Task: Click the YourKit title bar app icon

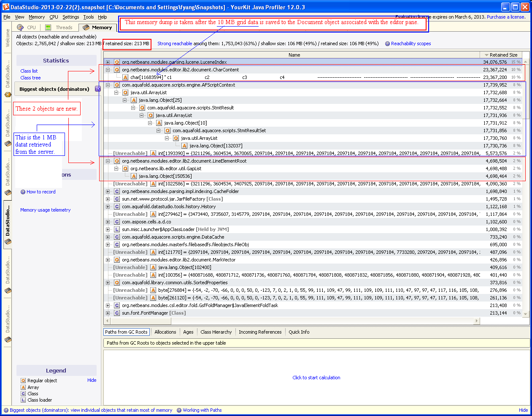Action: [x=6, y=7]
